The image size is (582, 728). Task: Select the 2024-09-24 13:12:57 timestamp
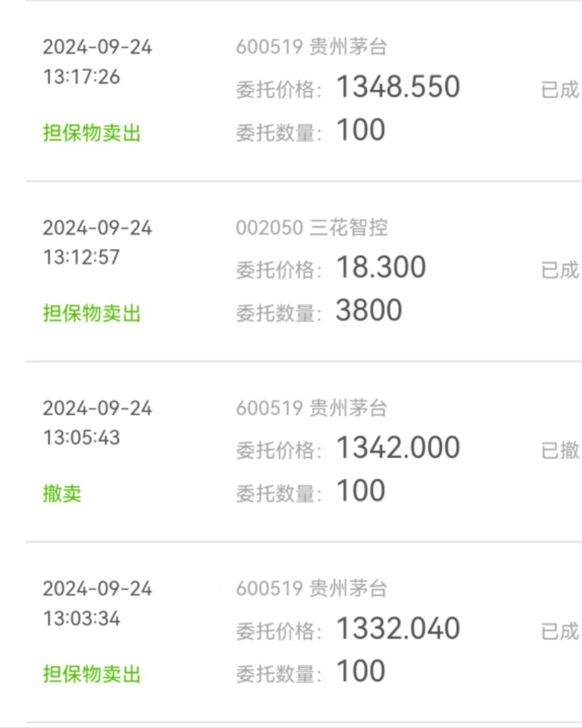pyautogui.click(x=97, y=243)
